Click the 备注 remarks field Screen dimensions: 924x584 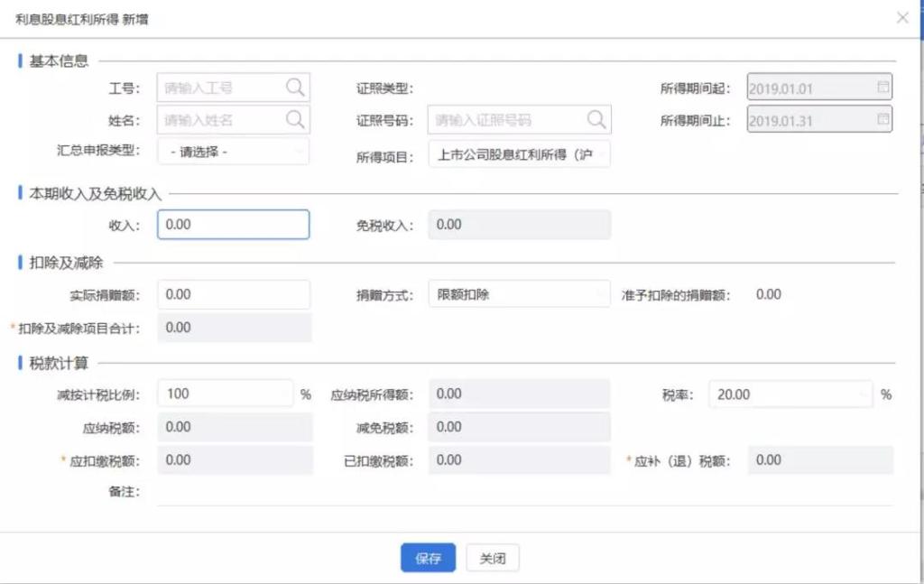[x=524, y=491]
